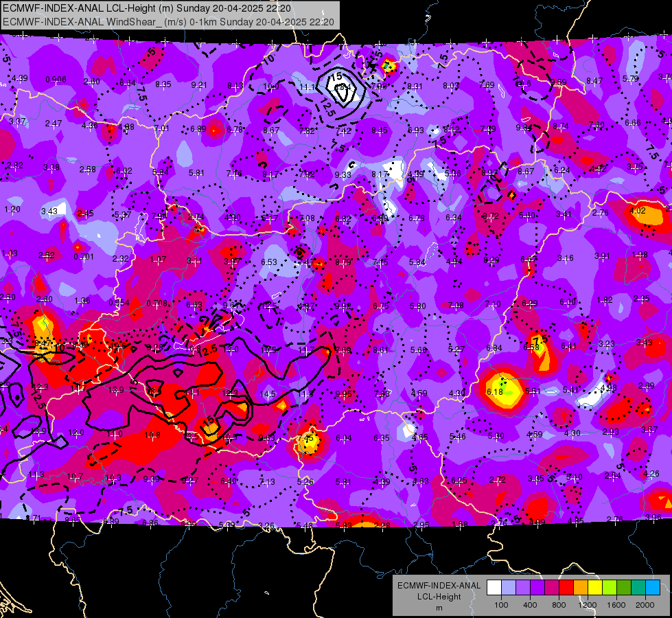The width and height of the screenshot is (672, 618).
Task: Select the sky blue legend swatch
Action: 653,588
